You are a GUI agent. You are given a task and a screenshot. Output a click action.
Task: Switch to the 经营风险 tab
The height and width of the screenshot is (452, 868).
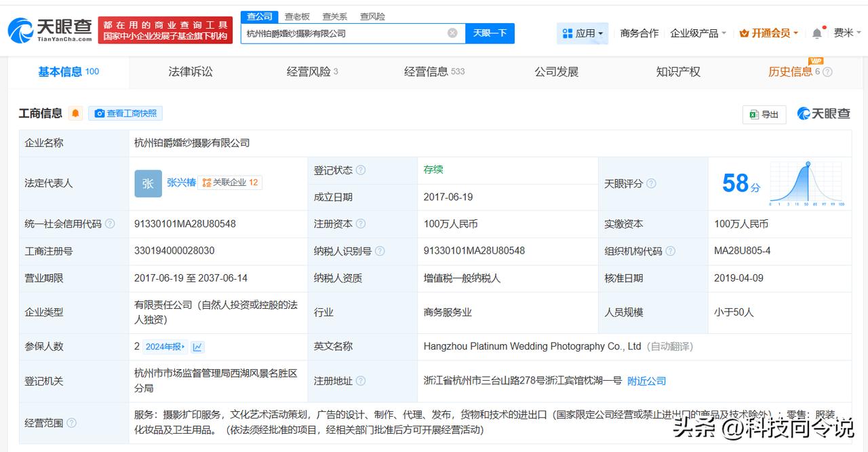[x=312, y=72]
